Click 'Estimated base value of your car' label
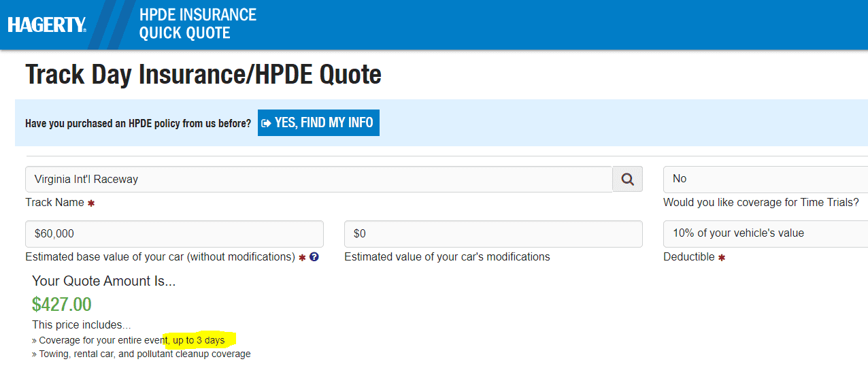The width and height of the screenshot is (868, 385). pos(160,257)
